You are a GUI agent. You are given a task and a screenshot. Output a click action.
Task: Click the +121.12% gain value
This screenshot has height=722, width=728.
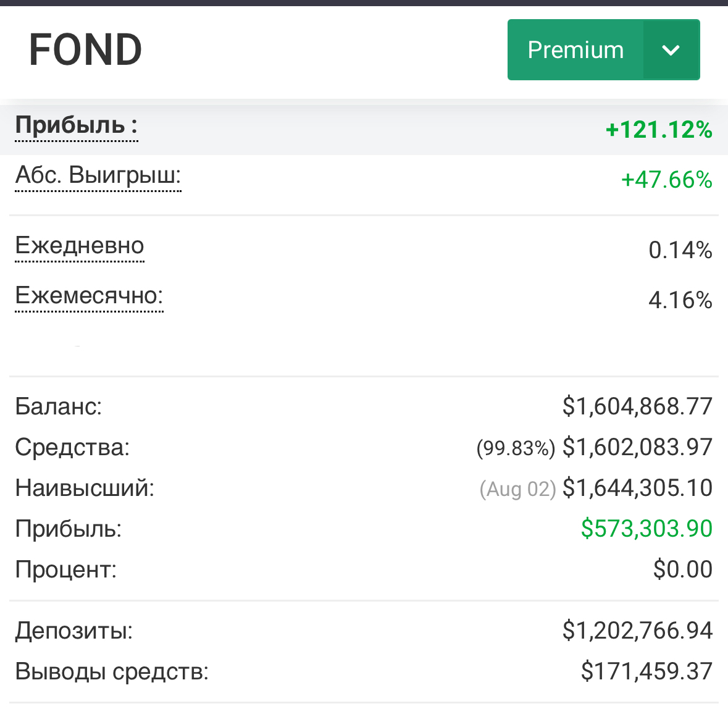tap(658, 130)
